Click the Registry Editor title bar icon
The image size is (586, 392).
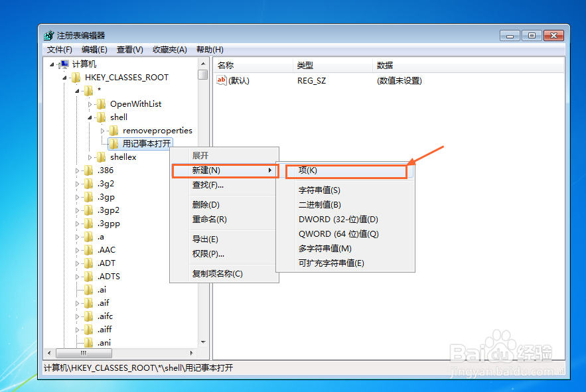[x=48, y=36]
